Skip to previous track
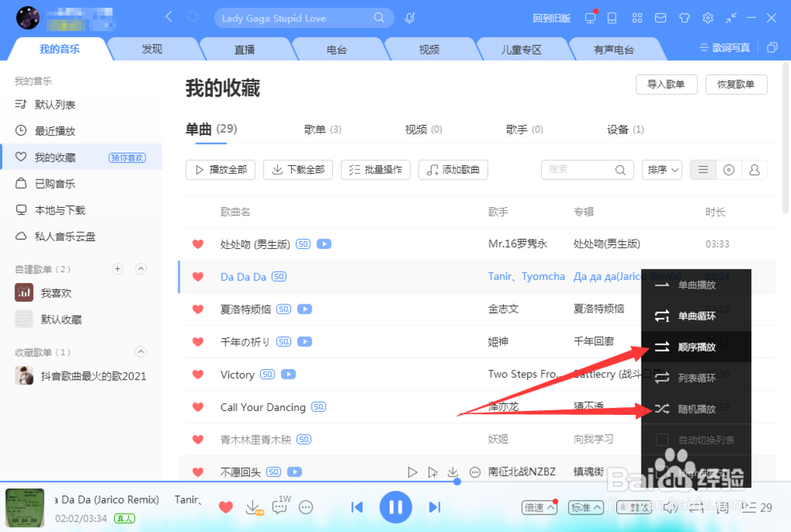Image resolution: width=791 pixels, height=532 pixels. pyautogui.click(x=357, y=507)
